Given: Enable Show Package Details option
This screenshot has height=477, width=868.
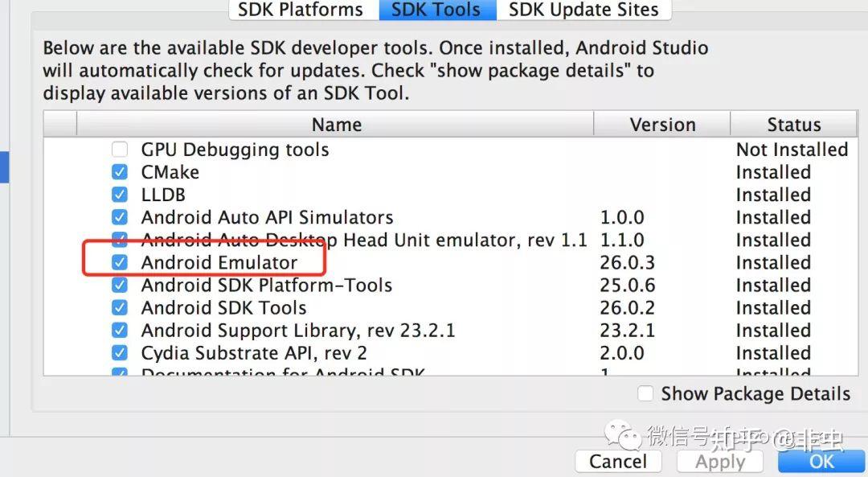Looking at the screenshot, I should tap(645, 394).
